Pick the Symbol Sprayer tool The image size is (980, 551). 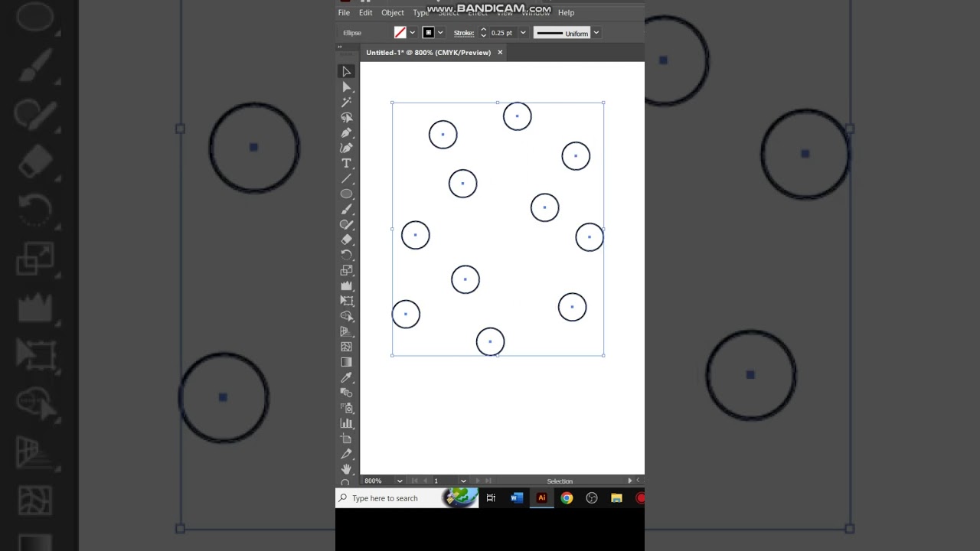coord(346,408)
